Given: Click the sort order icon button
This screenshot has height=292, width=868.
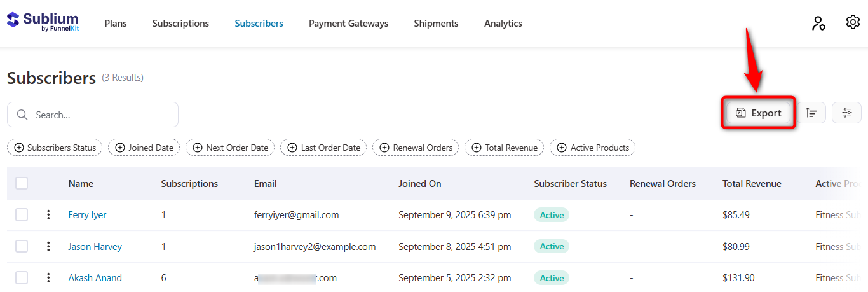Looking at the screenshot, I should (811, 113).
